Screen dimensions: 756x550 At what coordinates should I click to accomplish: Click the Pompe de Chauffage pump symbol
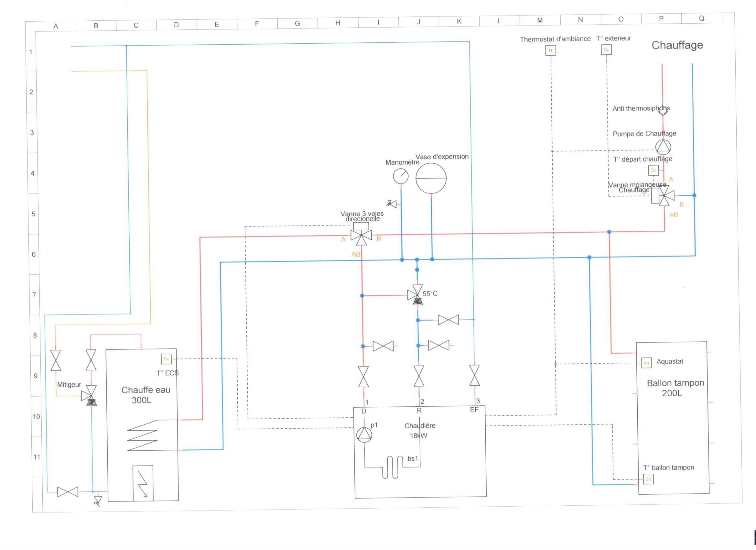tap(663, 147)
